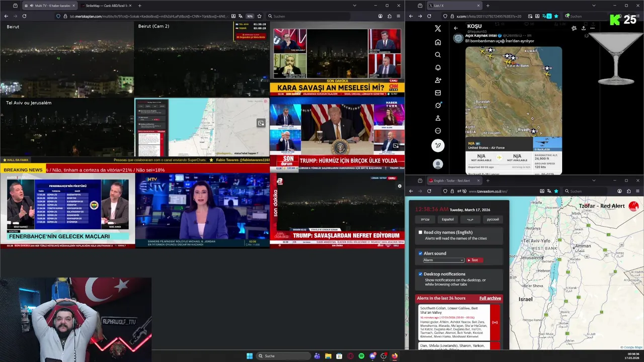Viewport: 644px width, 362px height.
Task: Click the Tel Aviv ou Jerusalém video tile
Action: (x=67, y=127)
